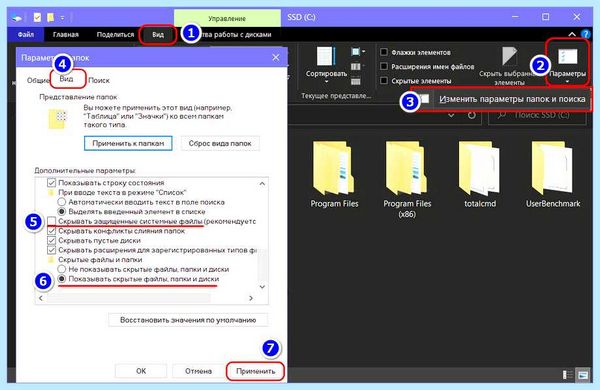Select Автоматически вводить текст в поле поиска
The image size is (600, 390).
pyautogui.click(x=62, y=202)
